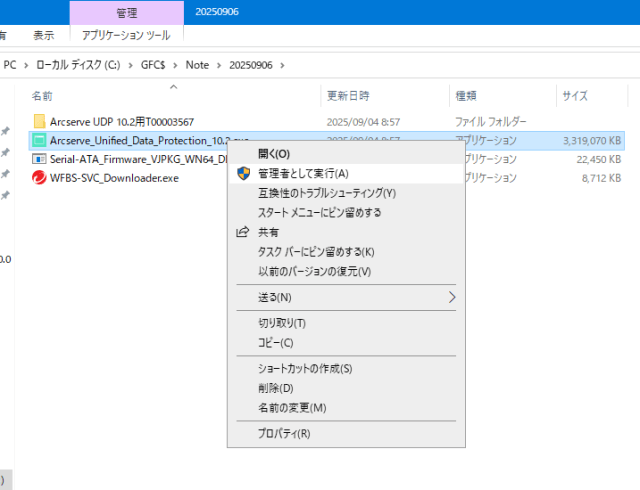The image size is (640, 490).
Task: Expand chevron after GFC$ breadcrumb
Action: coord(175,65)
